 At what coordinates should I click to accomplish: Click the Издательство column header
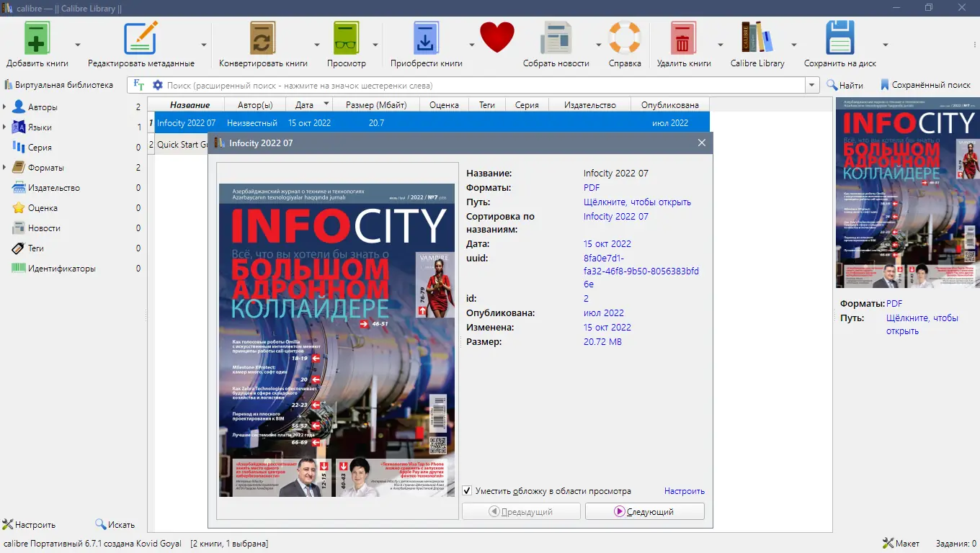point(589,105)
